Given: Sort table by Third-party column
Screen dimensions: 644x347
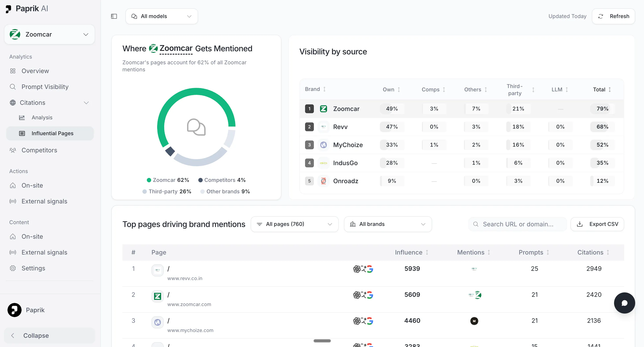Looking at the screenshot, I should (x=533, y=90).
